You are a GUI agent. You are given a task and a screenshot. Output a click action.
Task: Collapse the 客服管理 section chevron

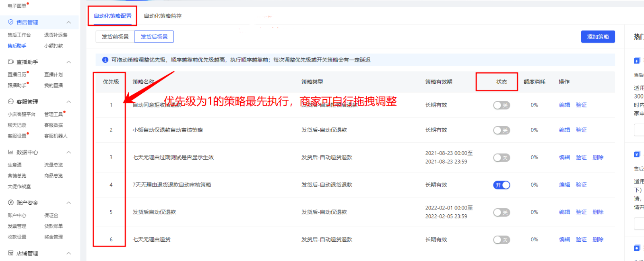click(69, 102)
